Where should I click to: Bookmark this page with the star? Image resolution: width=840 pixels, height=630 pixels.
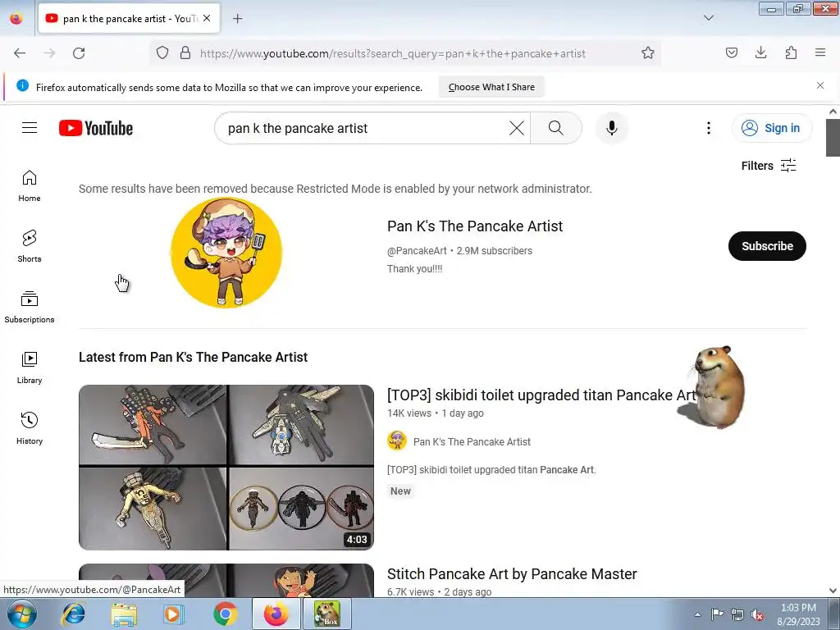(648, 53)
